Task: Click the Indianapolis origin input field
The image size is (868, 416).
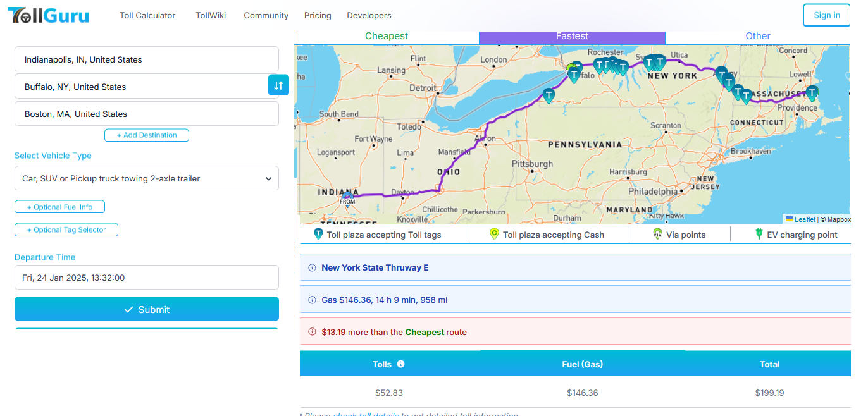Action: [x=147, y=59]
